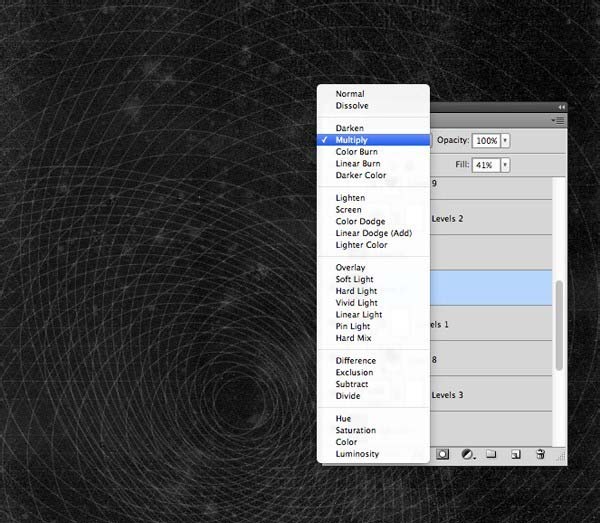This screenshot has width=600, height=523.
Task: Click the Fill 41% input field
Action: 486,165
